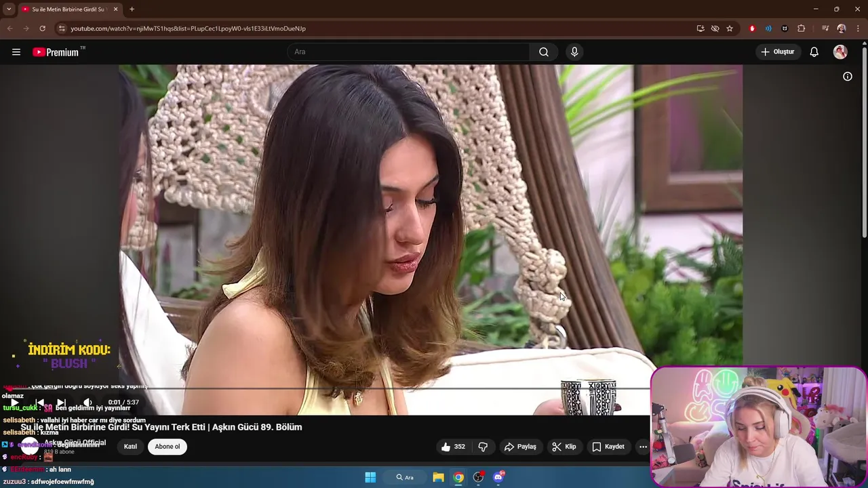Open Windows Start menu
The image size is (868, 488).
tap(370, 477)
